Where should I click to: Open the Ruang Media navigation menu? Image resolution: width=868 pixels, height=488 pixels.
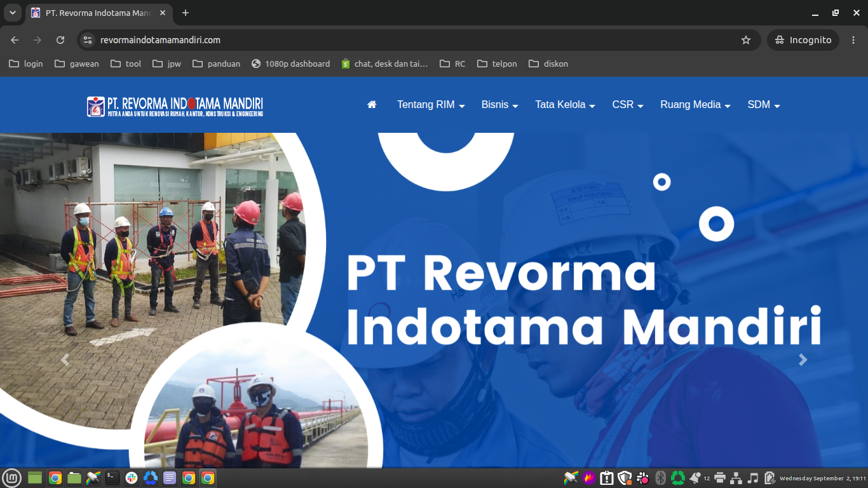coord(695,105)
